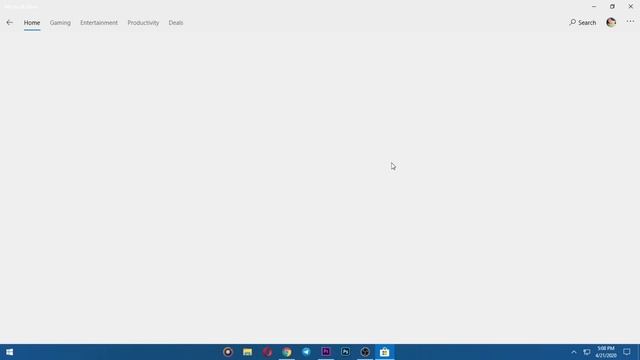Open OBS Studio from the taskbar
The image size is (640, 360).
pyautogui.click(x=365, y=352)
